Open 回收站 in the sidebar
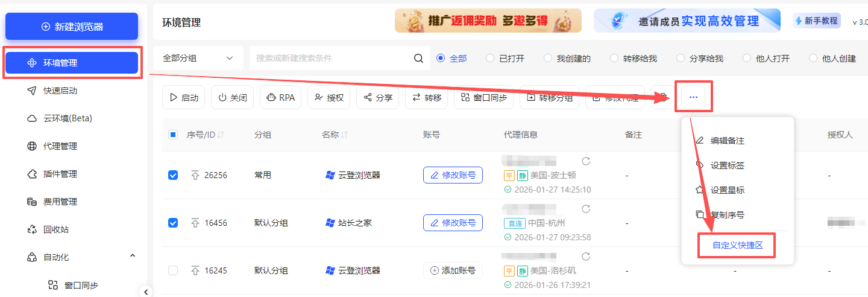The height and width of the screenshot is (297, 868). pos(56,229)
